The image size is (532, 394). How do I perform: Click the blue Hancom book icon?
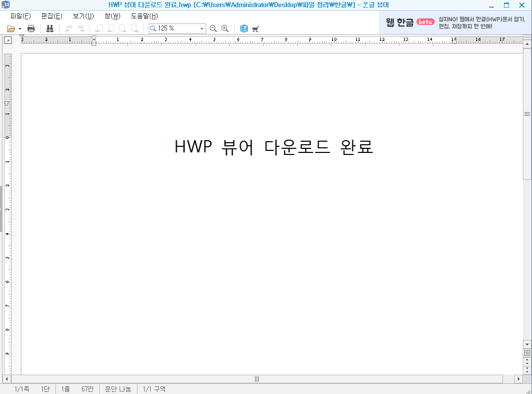coord(244,29)
